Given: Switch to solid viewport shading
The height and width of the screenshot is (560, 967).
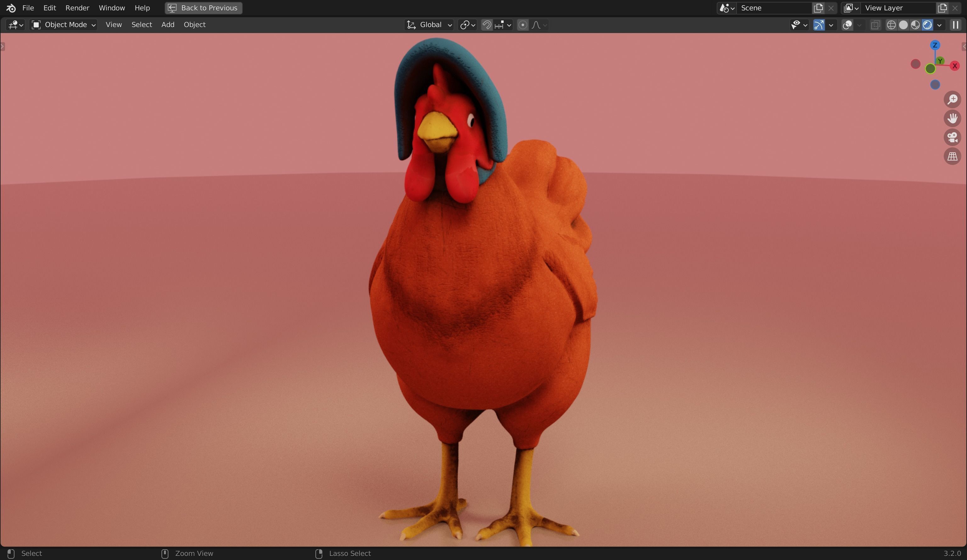Looking at the screenshot, I should (903, 25).
